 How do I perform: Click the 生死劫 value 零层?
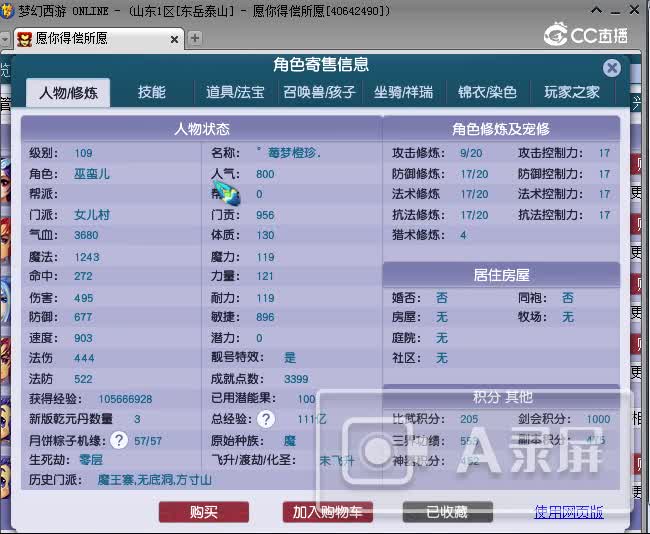click(91, 460)
